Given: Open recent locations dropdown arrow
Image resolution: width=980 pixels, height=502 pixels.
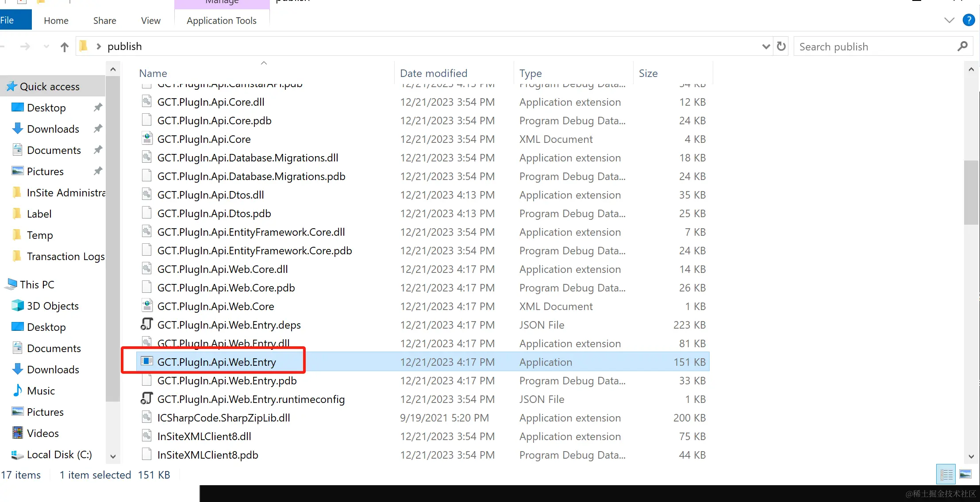Looking at the screenshot, I should [46, 46].
